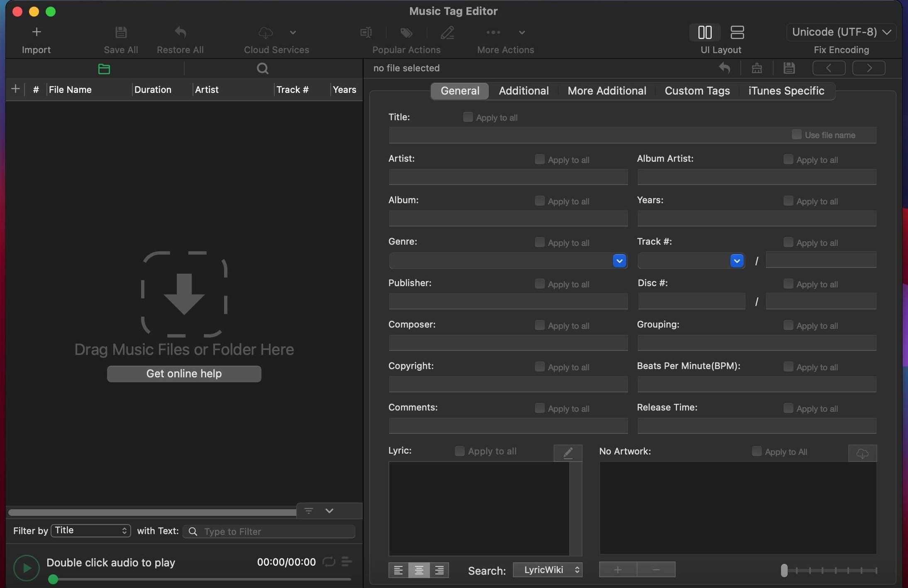The image size is (908, 588).
Task: Click the add artwork plus button
Action: point(618,570)
